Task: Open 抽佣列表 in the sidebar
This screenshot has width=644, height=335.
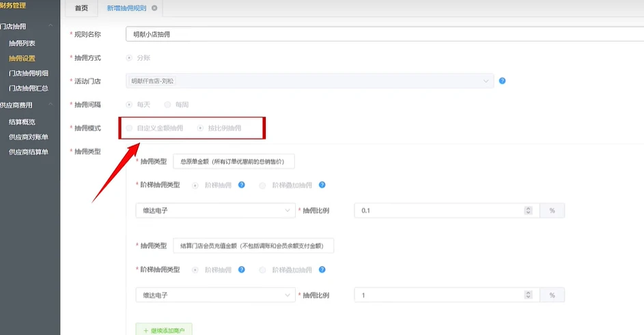Action: coord(22,43)
